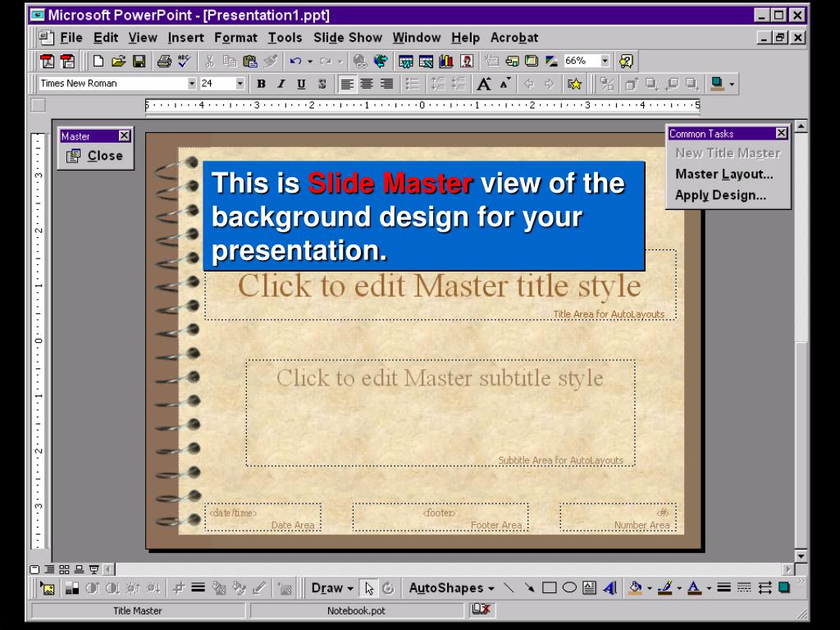Open the font name dropdown
The width and height of the screenshot is (840, 630).
[x=191, y=84]
